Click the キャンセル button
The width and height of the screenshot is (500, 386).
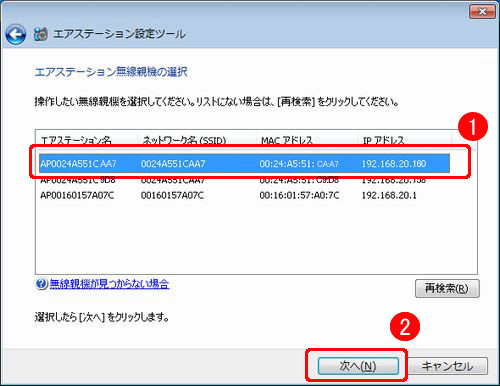click(448, 366)
